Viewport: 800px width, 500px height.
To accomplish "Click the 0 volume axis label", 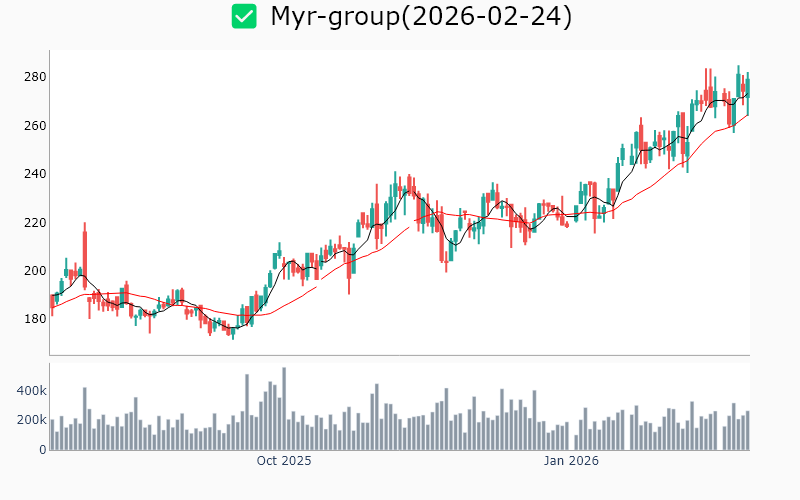I will coord(42,450).
